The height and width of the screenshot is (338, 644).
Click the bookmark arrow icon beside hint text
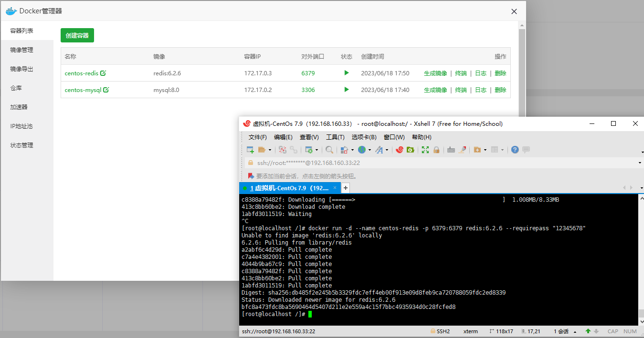click(x=251, y=176)
